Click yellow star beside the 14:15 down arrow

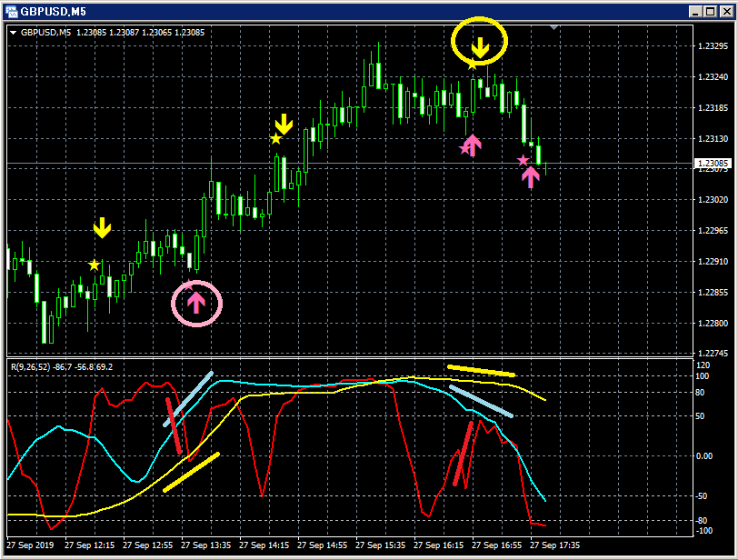(275, 138)
